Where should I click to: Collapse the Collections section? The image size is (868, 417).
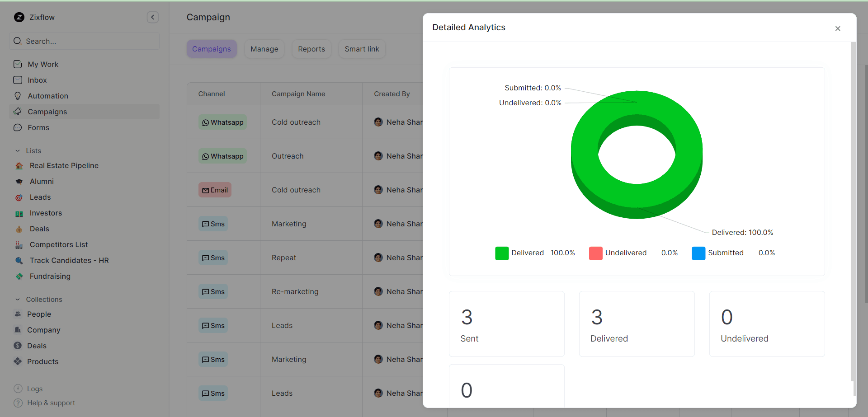[18, 299]
